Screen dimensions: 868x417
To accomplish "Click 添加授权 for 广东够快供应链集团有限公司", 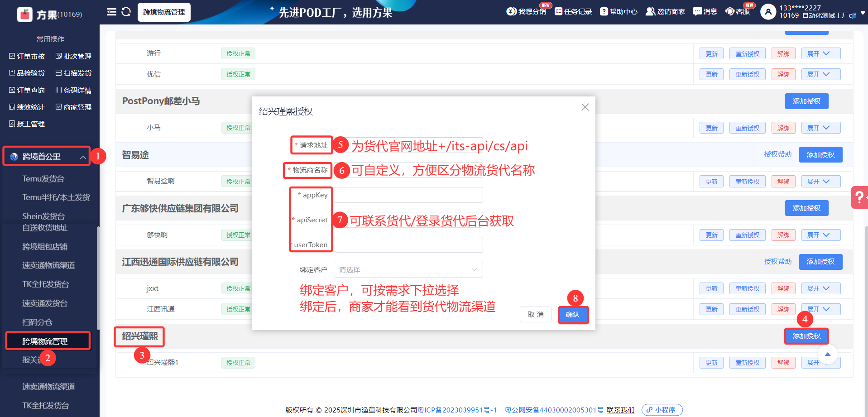I will 806,208.
